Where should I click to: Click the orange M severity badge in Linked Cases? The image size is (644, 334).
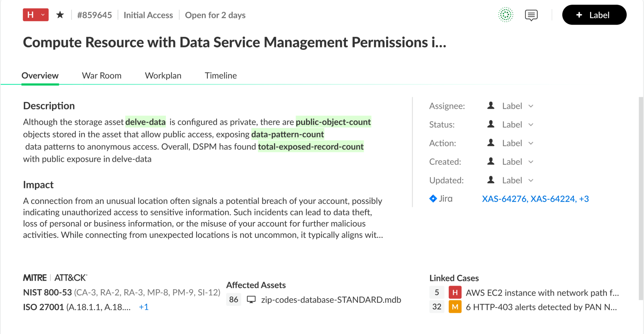tap(455, 307)
